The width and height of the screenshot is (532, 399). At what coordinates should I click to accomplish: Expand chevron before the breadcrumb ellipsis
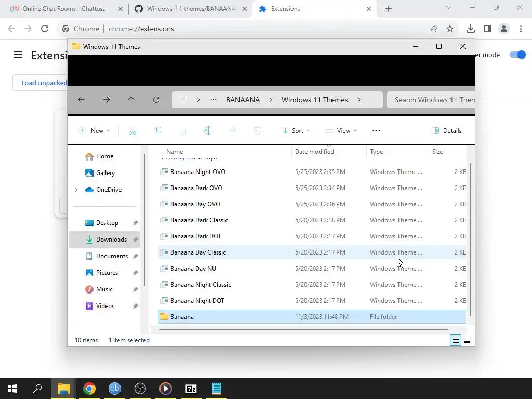point(198,100)
